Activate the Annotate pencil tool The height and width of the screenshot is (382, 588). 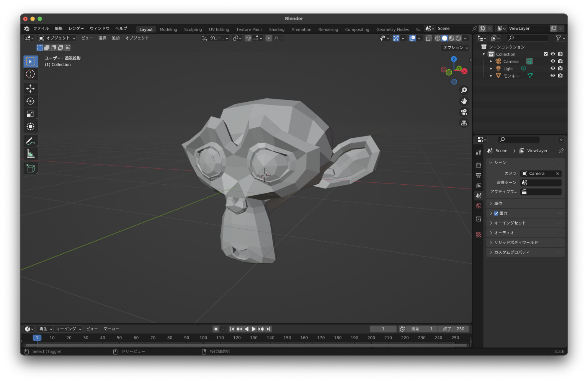pyautogui.click(x=30, y=141)
